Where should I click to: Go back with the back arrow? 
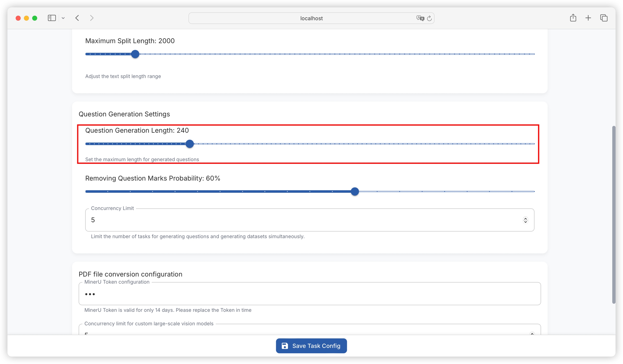(x=77, y=18)
